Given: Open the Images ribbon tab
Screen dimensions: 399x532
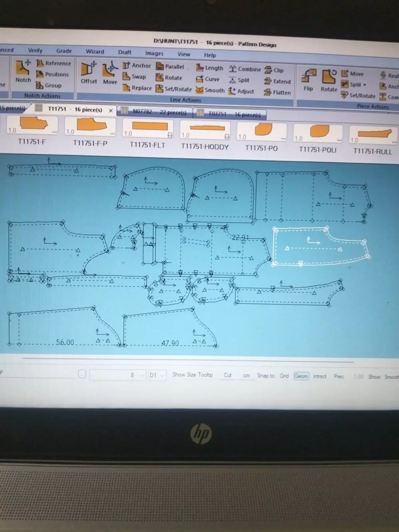Looking at the screenshot, I should click(154, 53).
